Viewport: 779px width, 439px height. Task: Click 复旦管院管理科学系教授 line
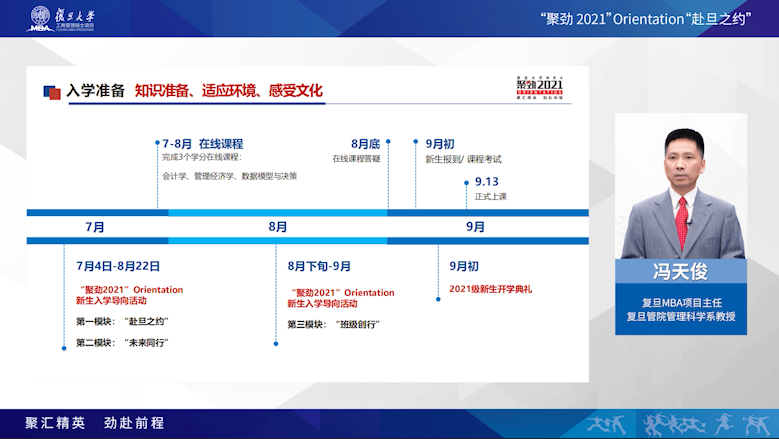[x=681, y=316]
